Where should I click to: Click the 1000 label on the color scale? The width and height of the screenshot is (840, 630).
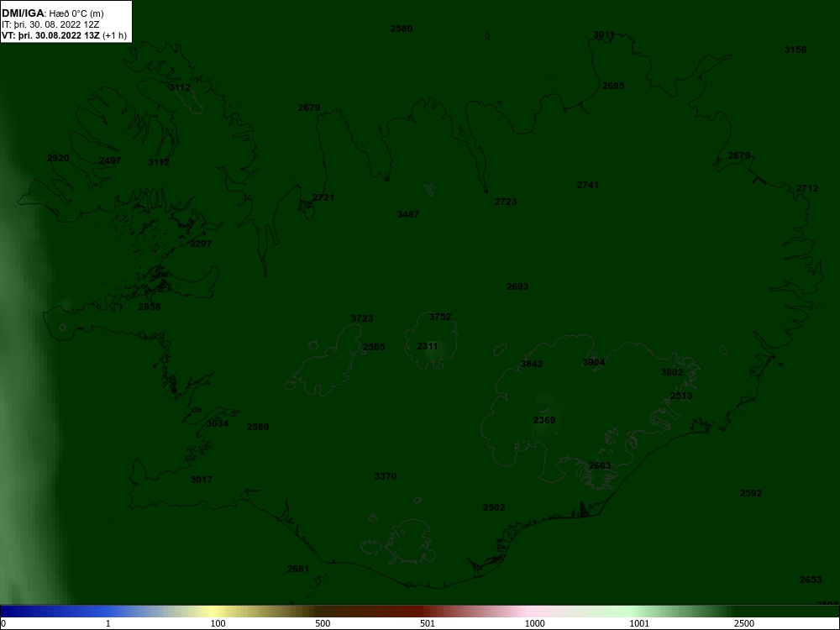(x=534, y=623)
